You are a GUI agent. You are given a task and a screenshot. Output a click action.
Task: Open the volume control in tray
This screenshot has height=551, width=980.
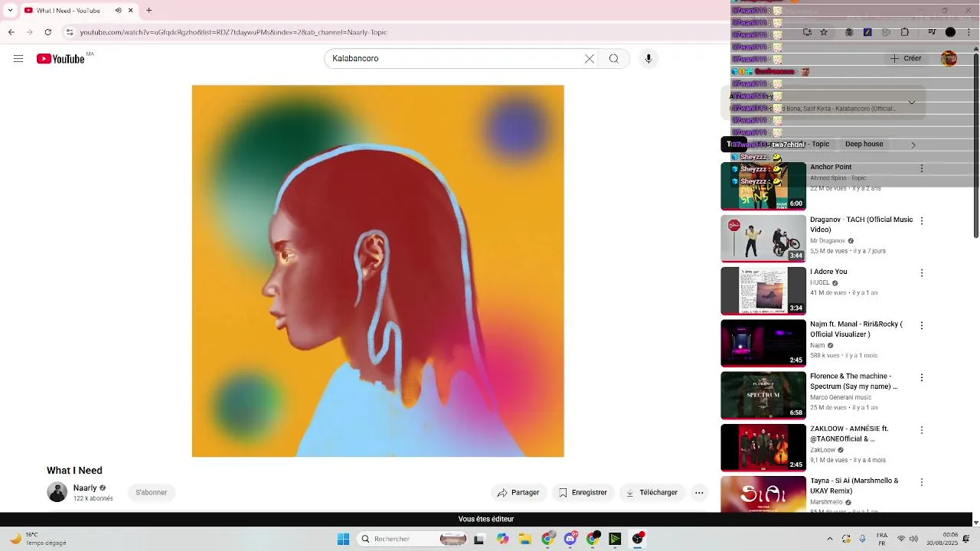916,539
